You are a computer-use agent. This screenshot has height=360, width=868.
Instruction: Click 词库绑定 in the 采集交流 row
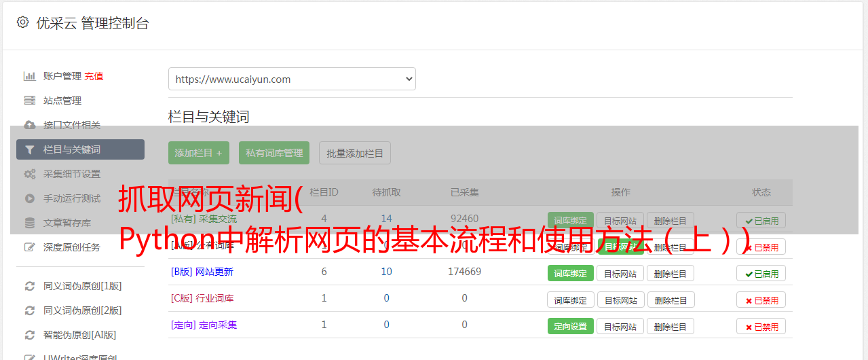click(571, 220)
